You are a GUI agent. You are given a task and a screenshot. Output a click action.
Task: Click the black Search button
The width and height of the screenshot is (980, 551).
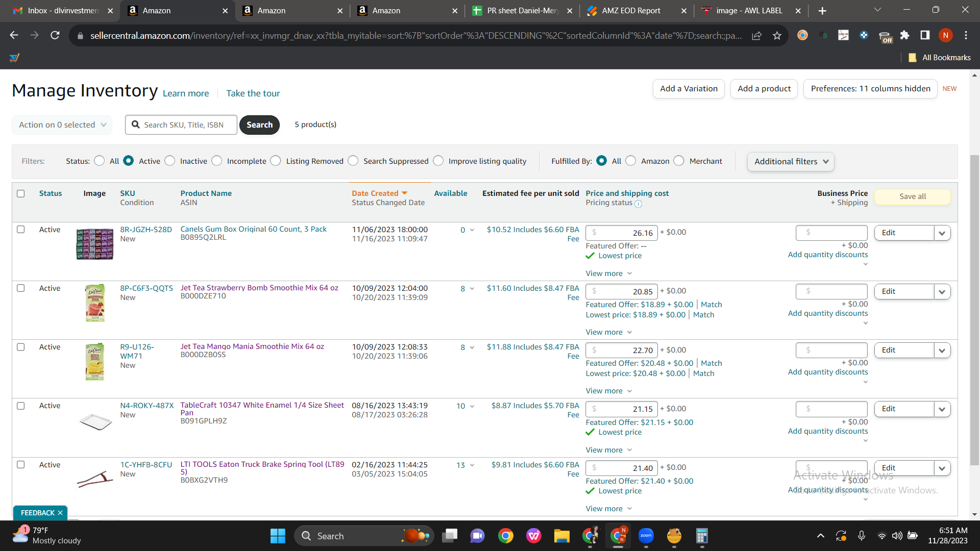click(259, 125)
